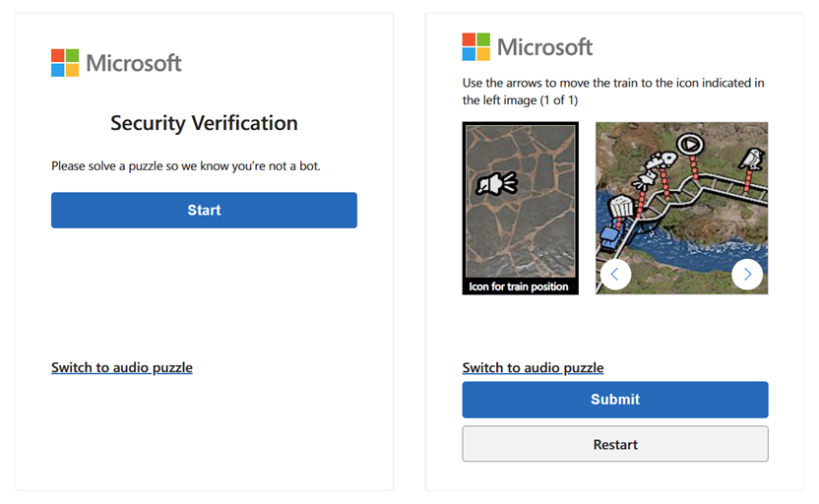Switch to audio puzzle under the Start button
The width and height of the screenshot is (819, 504).
(122, 368)
